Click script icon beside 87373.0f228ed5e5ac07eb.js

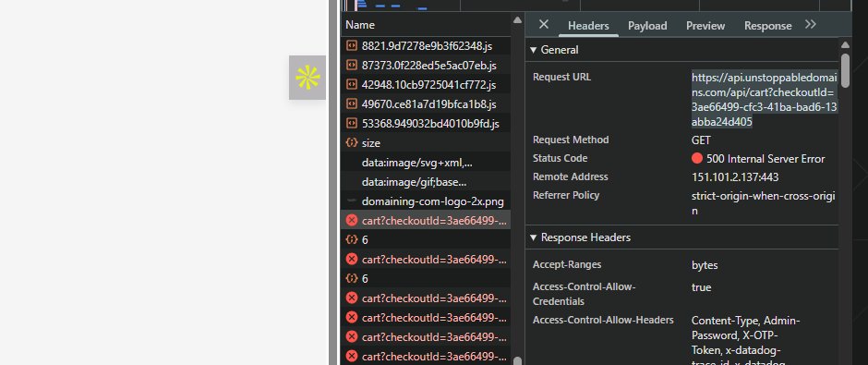tap(352, 65)
